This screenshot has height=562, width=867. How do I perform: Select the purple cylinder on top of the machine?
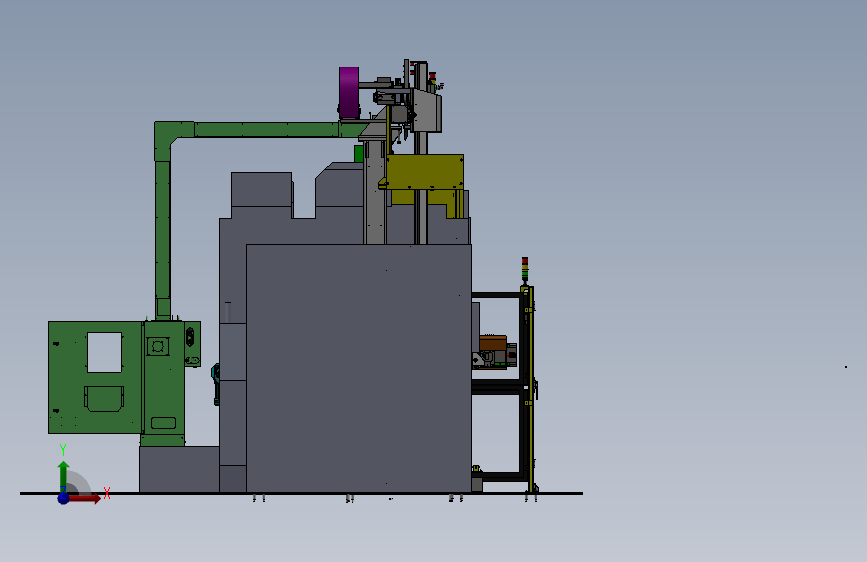tap(349, 92)
